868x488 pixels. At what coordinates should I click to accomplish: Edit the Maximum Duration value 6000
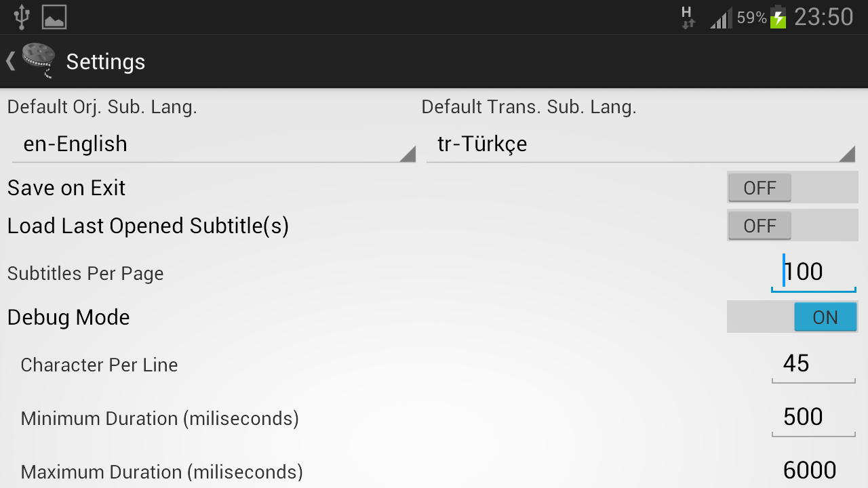point(813,470)
